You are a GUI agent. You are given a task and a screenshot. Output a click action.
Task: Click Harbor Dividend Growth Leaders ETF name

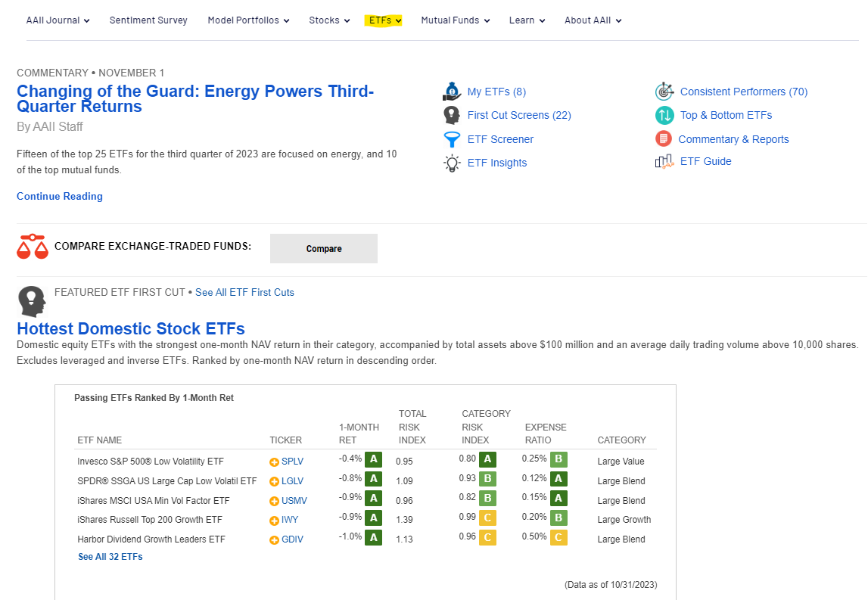tap(151, 539)
